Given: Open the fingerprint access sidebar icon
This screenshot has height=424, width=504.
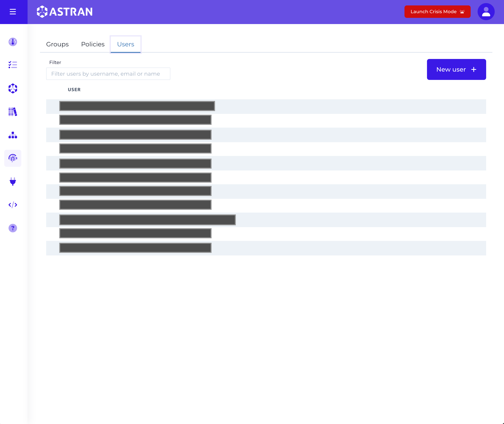Looking at the screenshot, I should click(x=13, y=158).
